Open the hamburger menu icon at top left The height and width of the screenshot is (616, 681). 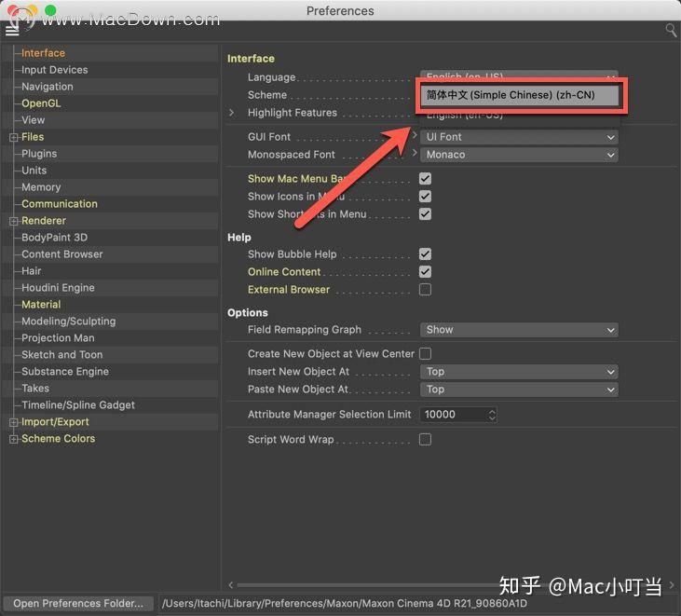tap(12, 31)
